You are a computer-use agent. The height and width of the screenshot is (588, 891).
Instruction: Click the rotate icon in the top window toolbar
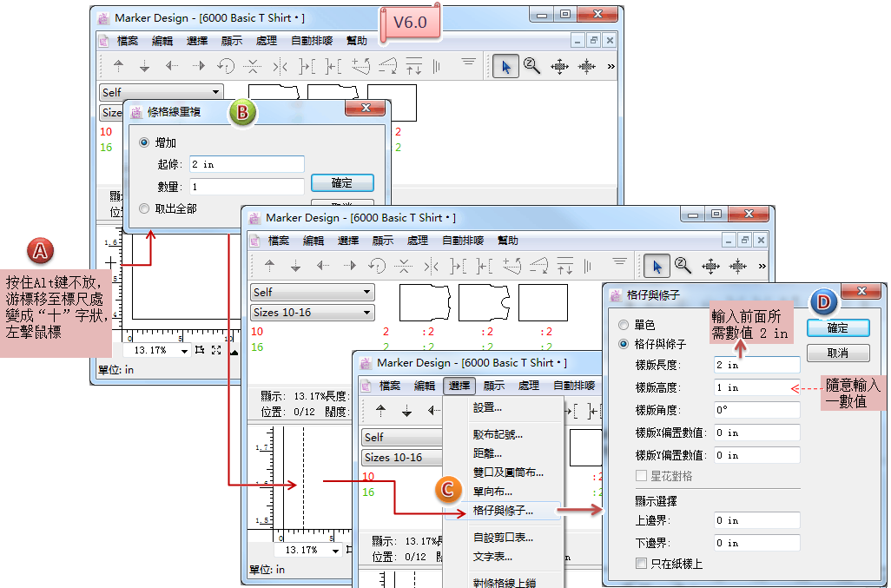[x=226, y=66]
